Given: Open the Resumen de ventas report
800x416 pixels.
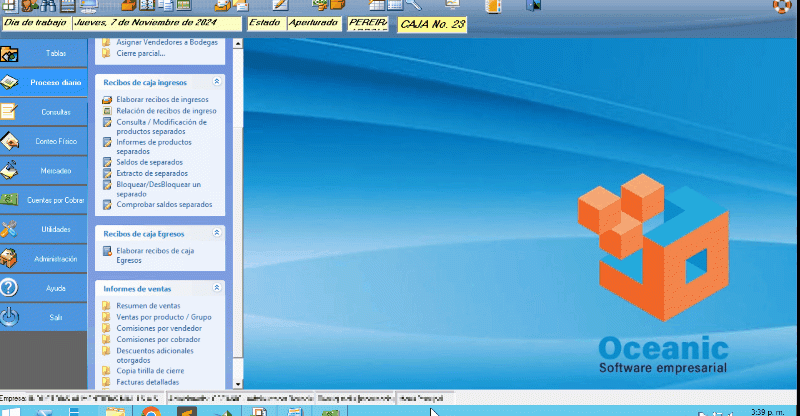Looking at the screenshot, I should coord(147,306).
